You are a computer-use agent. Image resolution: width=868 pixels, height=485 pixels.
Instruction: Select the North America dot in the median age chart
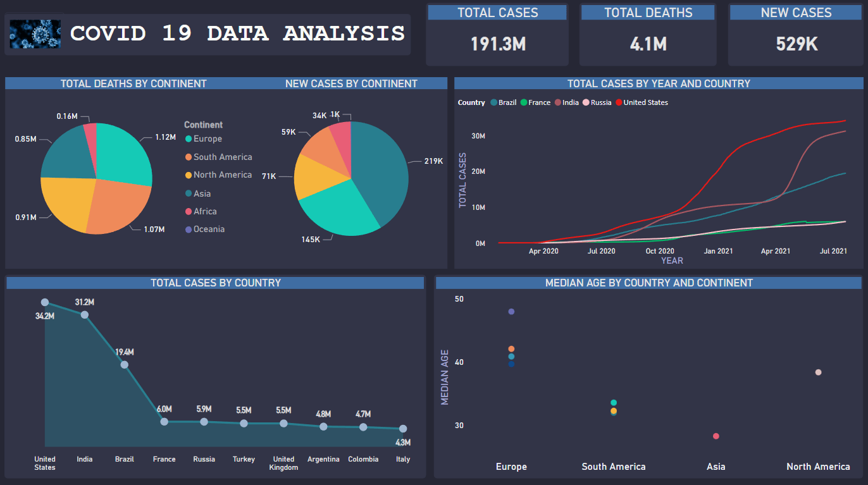point(818,372)
